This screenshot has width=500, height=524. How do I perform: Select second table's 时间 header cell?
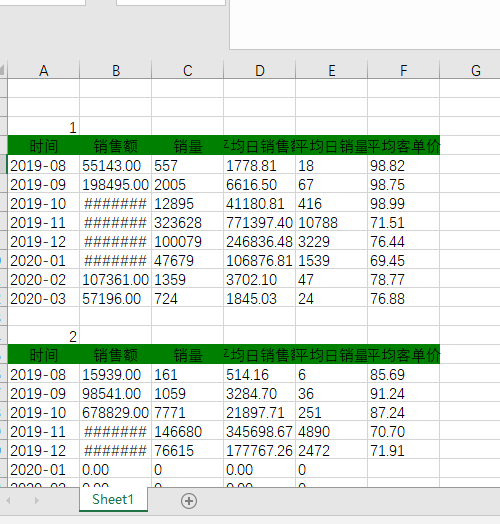(x=43, y=355)
